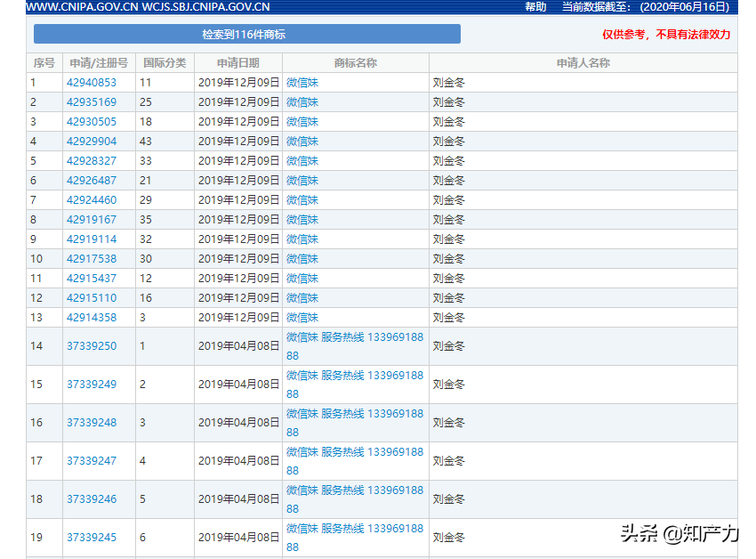The image size is (756, 559).
Task: Open registration number 42930505
Action: coord(92,122)
